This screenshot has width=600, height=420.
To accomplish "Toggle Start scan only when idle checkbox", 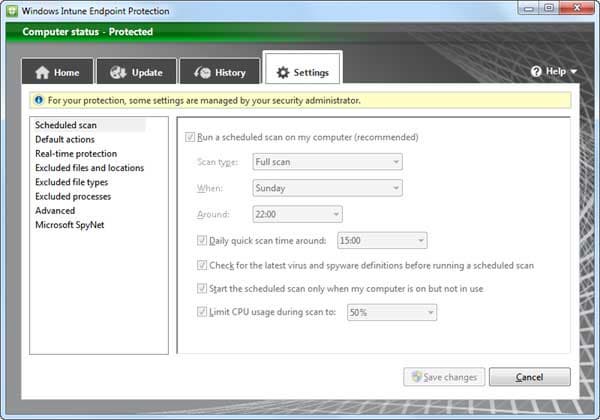I will (x=202, y=288).
